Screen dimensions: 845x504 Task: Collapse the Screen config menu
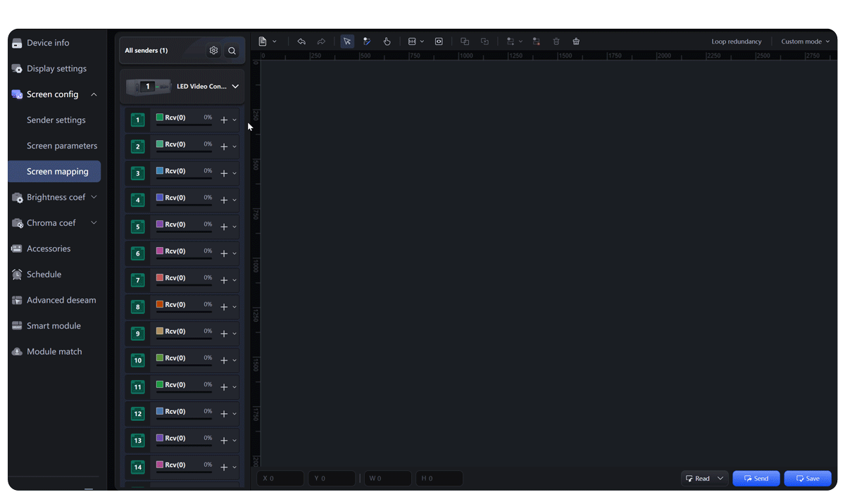[94, 94]
